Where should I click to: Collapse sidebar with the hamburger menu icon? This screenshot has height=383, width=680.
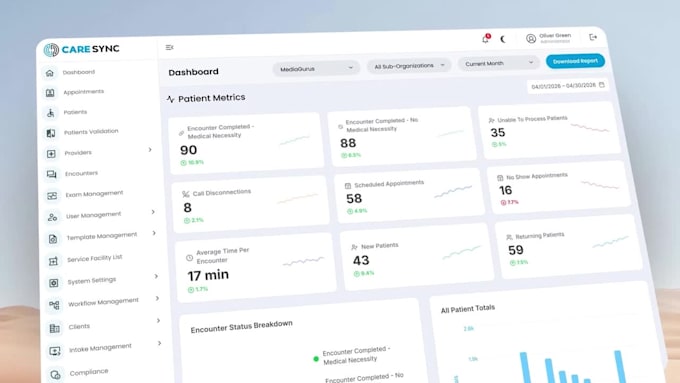pos(170,47)
